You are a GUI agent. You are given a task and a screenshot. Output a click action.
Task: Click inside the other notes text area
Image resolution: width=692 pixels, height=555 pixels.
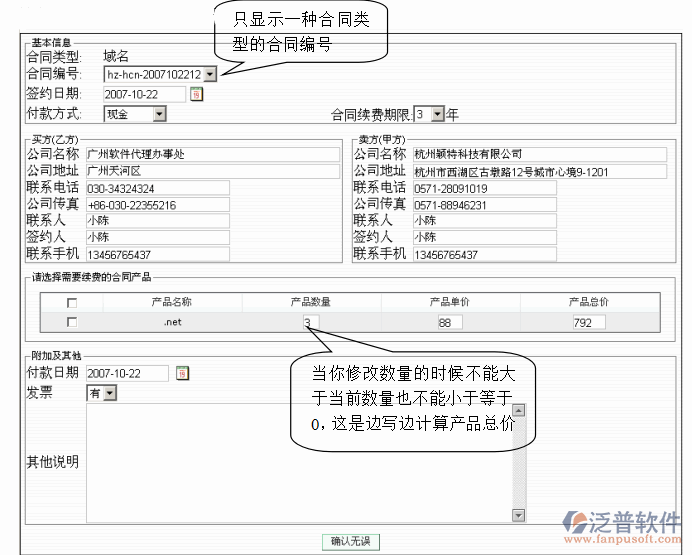[x=298, y=462]
